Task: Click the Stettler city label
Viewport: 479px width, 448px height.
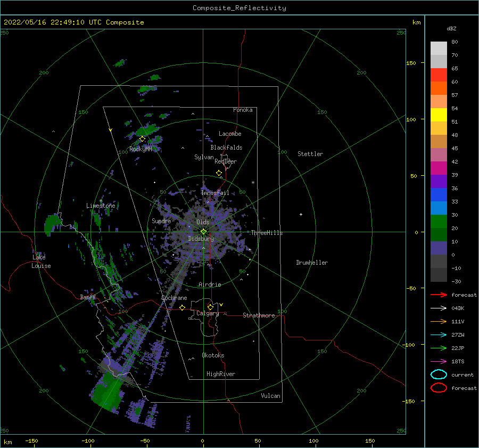Action: coord(310,154)
